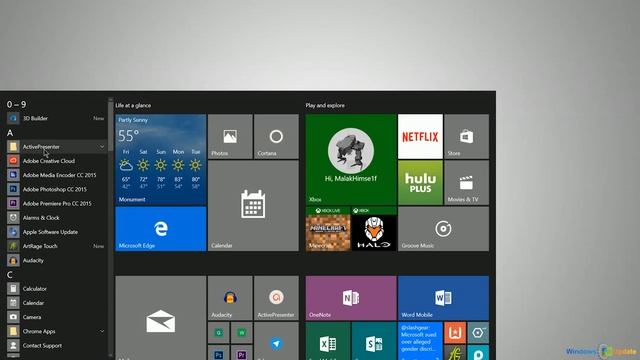Open the small orange bookmark tile

point(455,333)
